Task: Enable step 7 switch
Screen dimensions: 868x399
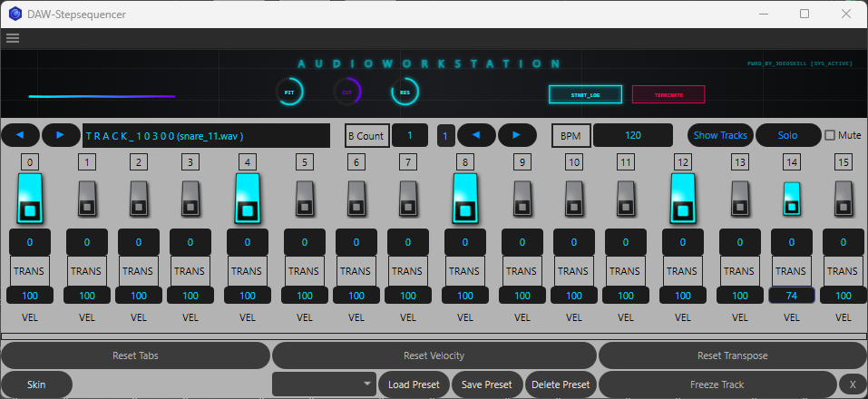Action: [408, 198]
